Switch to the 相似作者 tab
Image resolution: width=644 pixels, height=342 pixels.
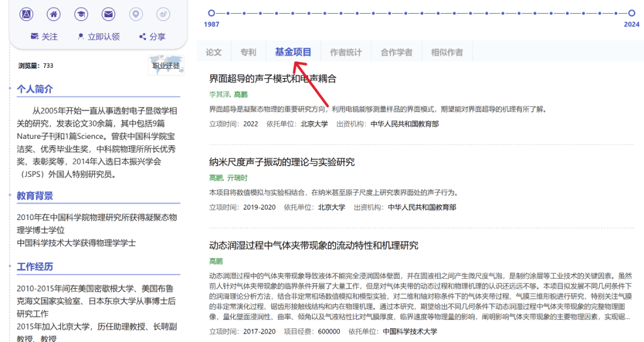[447, 52]
